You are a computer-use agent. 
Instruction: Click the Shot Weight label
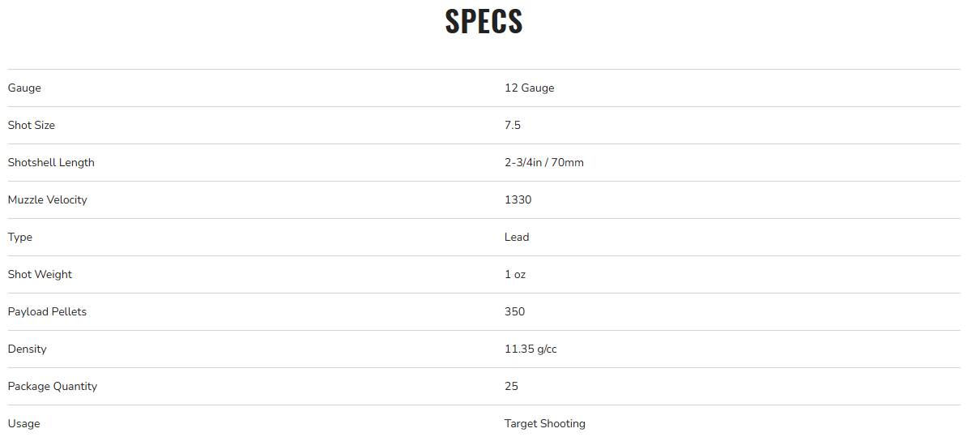click(x=40, y=274)
